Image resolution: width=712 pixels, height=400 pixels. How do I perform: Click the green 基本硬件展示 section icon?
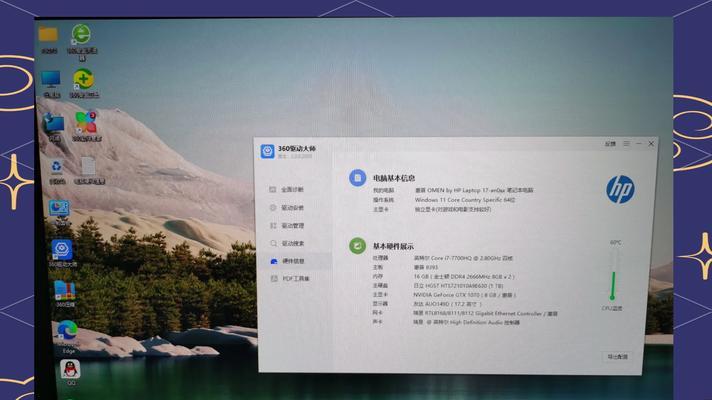[x=357, y=246]
